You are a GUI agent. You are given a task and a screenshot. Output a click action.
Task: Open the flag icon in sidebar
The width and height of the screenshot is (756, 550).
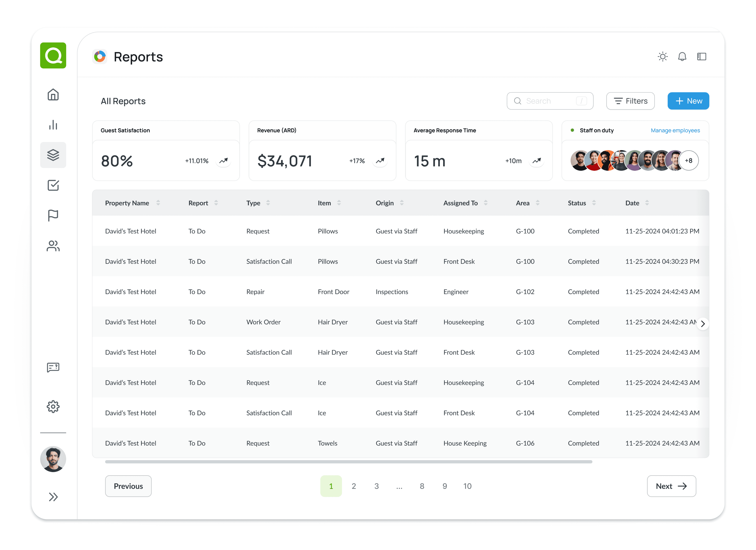[x=53, y=216]
